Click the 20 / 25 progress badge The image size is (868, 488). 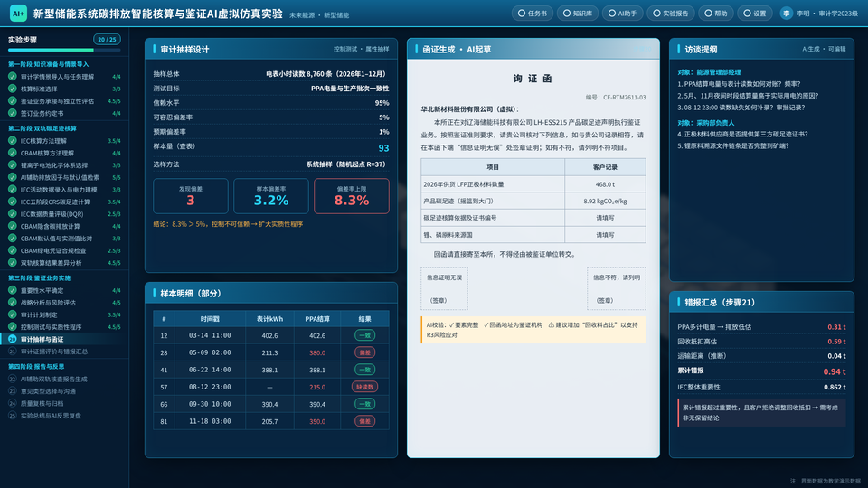coord(107,39)
